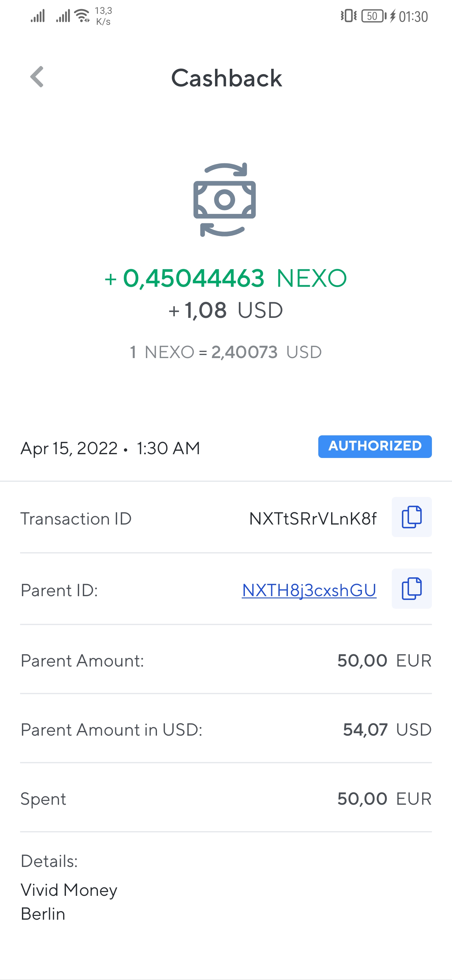Tap the 1,08 USD amount
The width and height of the screenshot is (452, 980).
(x=226, y=310)
